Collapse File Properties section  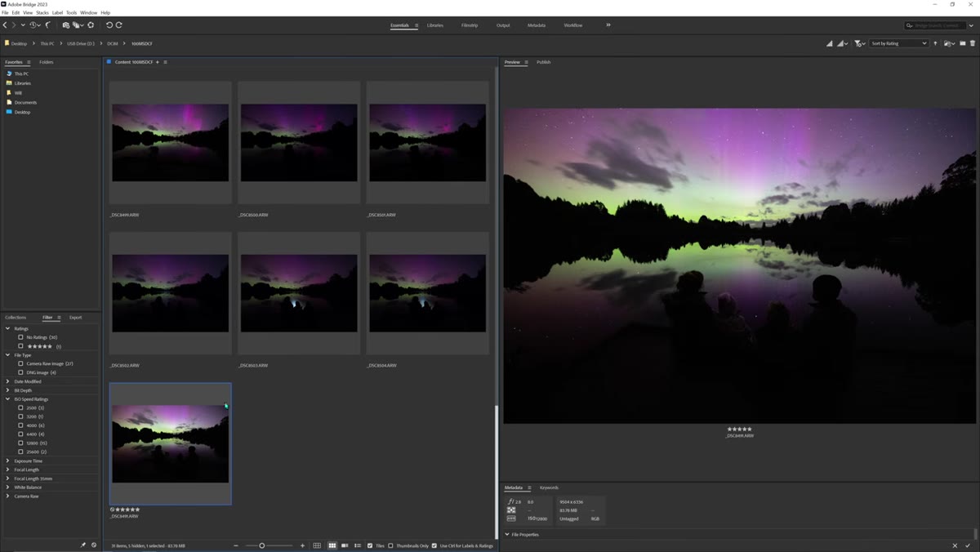507,534
